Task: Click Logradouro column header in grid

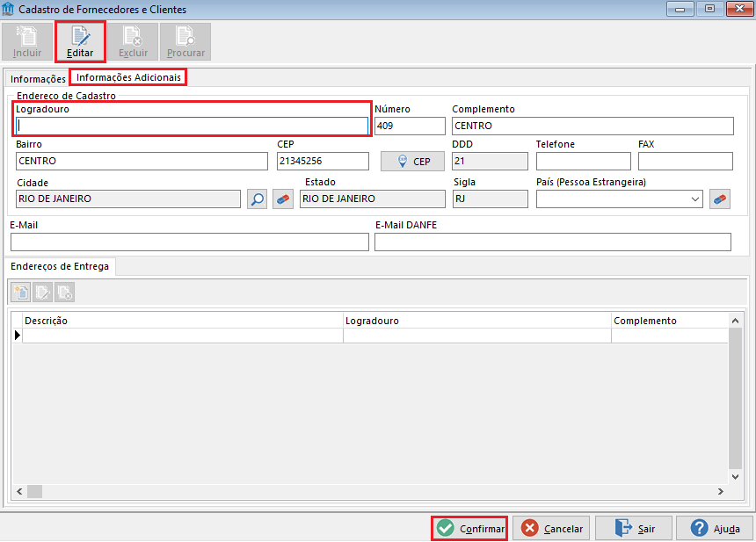Action: click(x=477, y=321)
